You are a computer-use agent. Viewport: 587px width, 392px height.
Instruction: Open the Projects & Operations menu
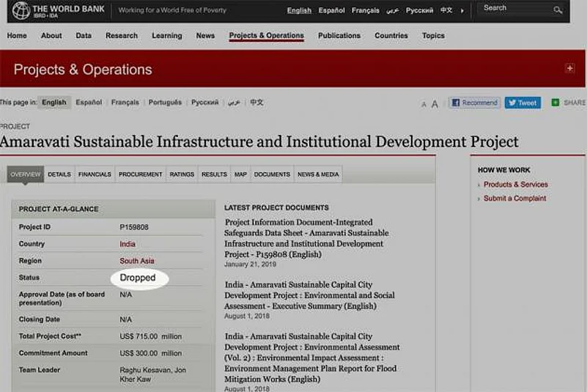(266, 35)
